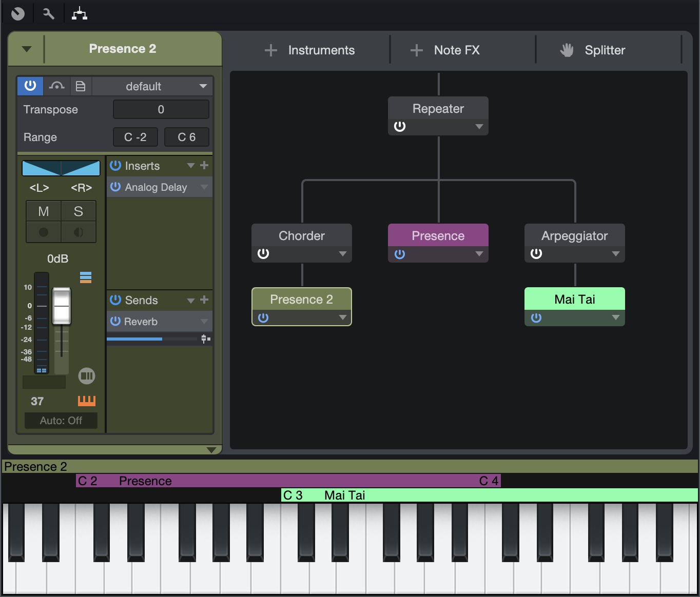This screenshot has width=700, height=597.
Task: Toggle Mai Tai node power icon
Action: (x=536, y=317)
